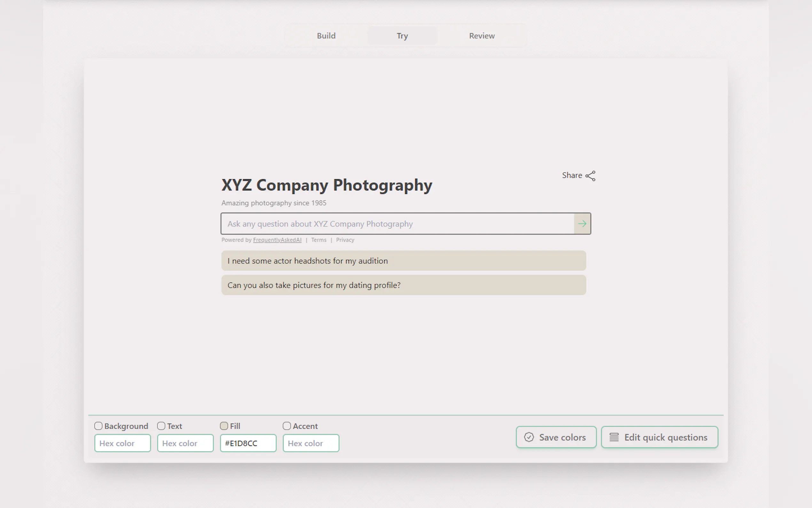Click the Fill hex input showing #E1D8CC
The height and width of the screenshot is (508, 812).
click(x=248, y=443)
